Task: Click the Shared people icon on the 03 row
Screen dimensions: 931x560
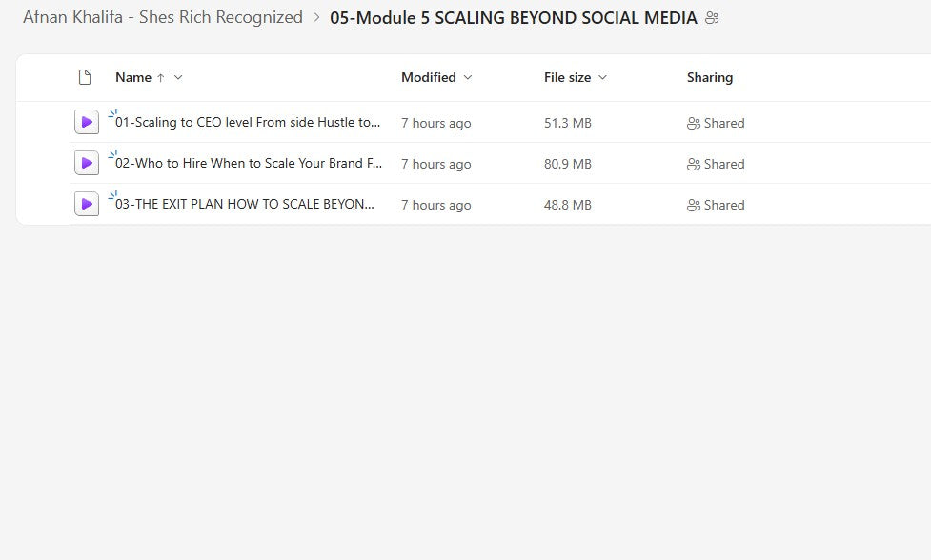Action: (x=695, y=205)
